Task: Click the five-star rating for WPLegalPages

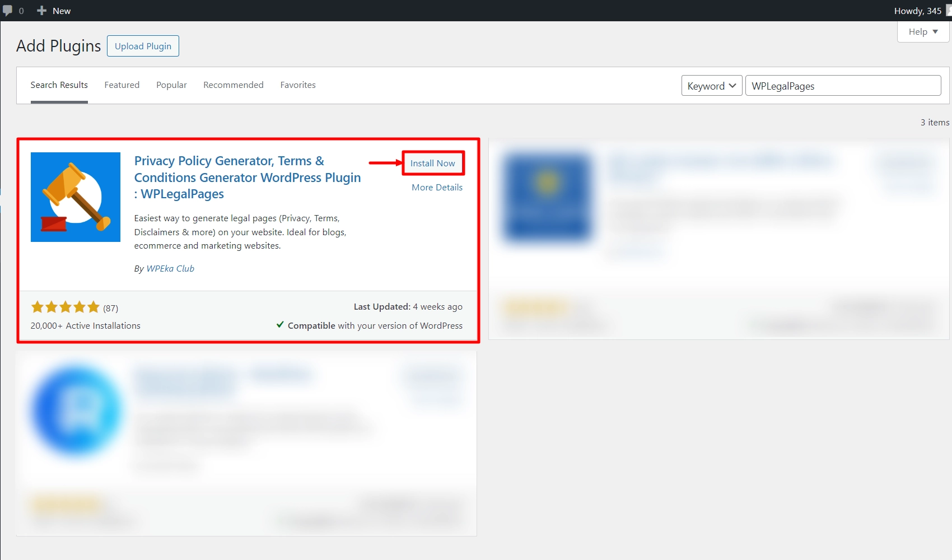Action: tap(65, 307)
